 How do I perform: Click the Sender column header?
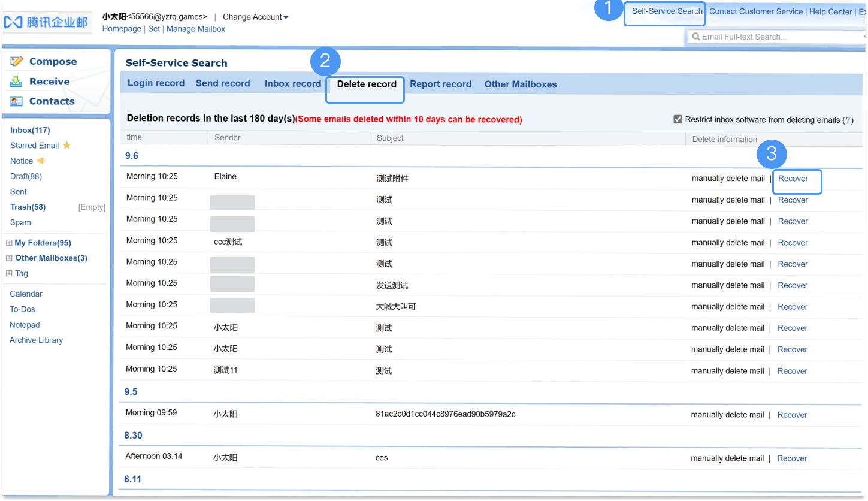228,138
